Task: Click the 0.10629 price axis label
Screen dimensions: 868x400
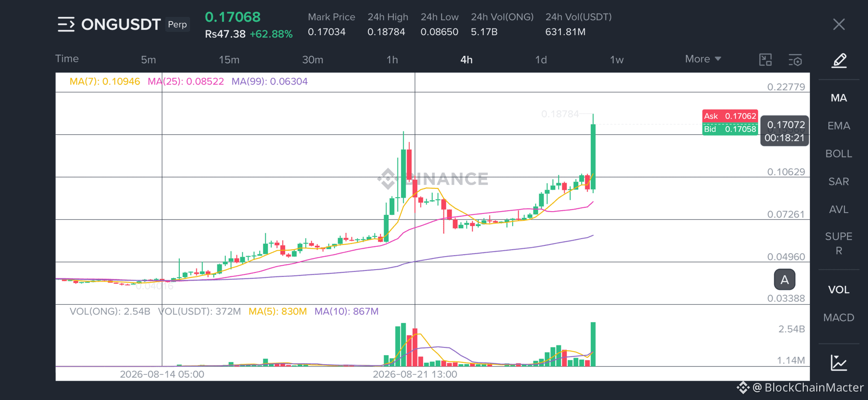Action: click(x=786, y=172)
